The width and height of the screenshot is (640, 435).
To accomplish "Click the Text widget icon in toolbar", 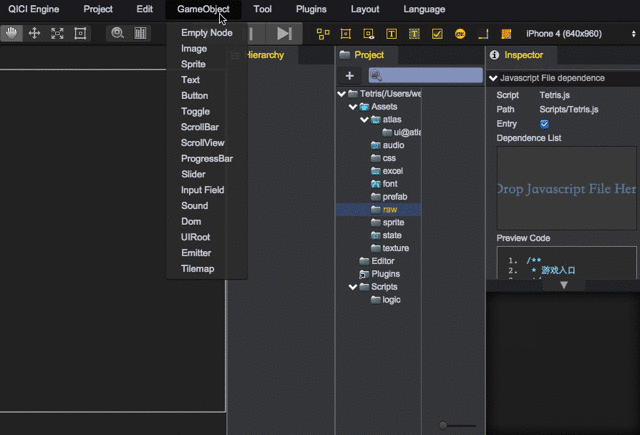I will [390, 33].
